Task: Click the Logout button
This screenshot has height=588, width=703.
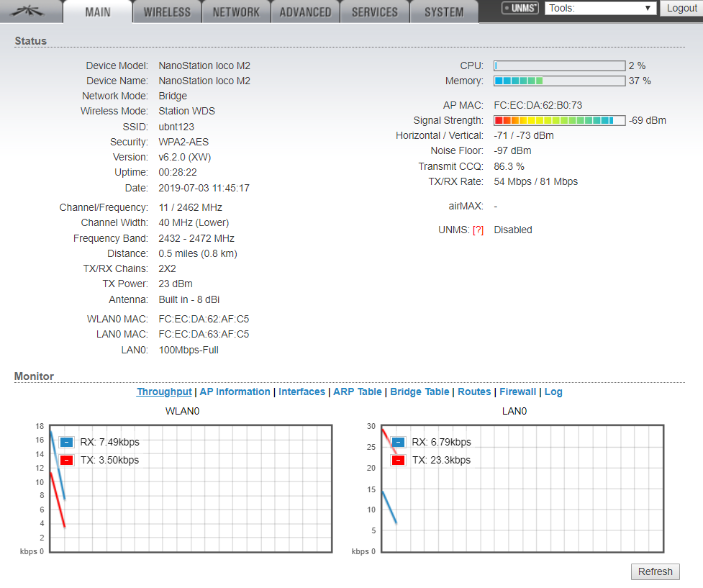Action: (x=682, y=8)
